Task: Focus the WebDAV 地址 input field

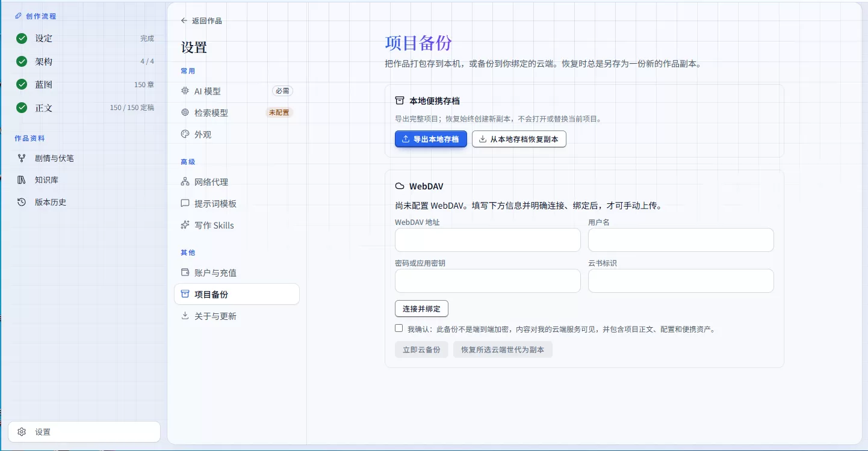Action: (488, 240)
